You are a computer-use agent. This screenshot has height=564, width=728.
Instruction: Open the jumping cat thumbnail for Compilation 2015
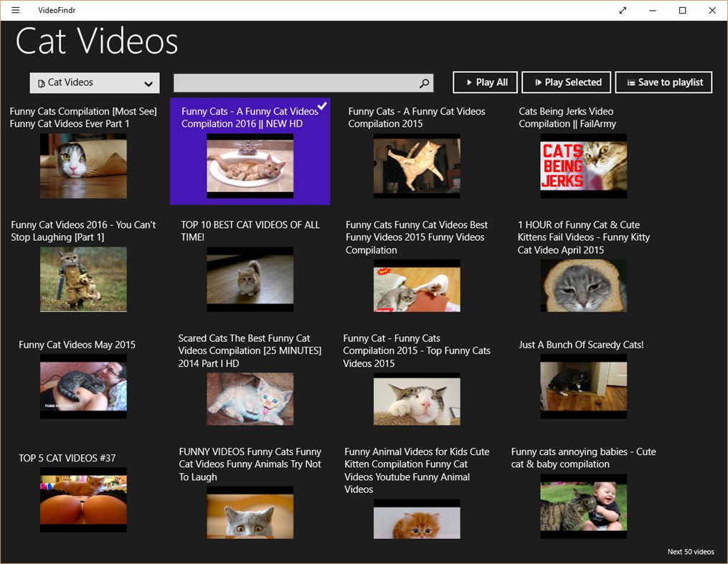417,166
